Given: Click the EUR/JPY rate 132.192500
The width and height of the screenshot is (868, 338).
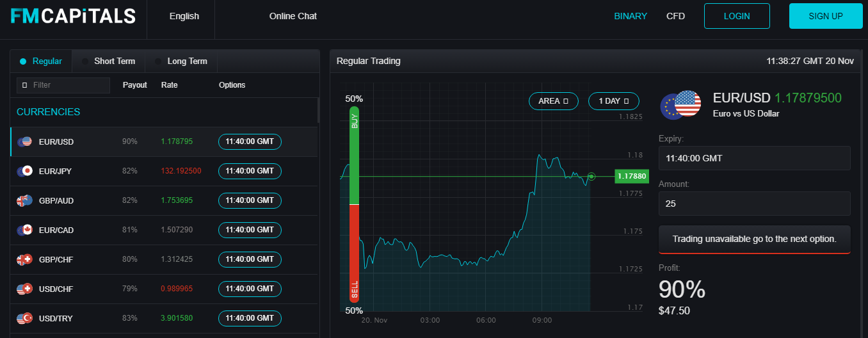Looking at the screenshot, I should click(x=181, y=171).
